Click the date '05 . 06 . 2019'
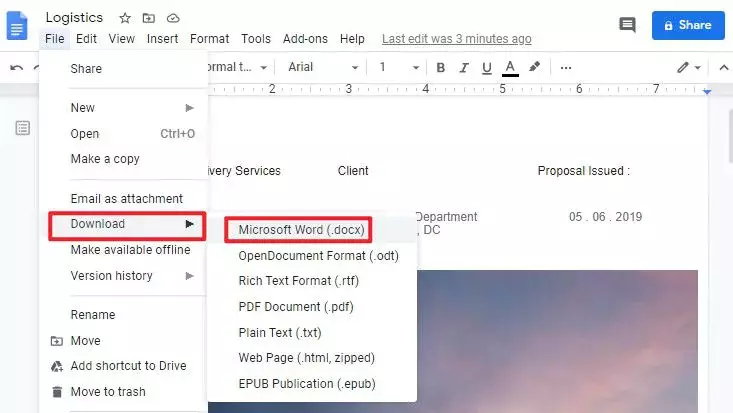733x413 pixels. pyautogui.click(x=605, y=217)
